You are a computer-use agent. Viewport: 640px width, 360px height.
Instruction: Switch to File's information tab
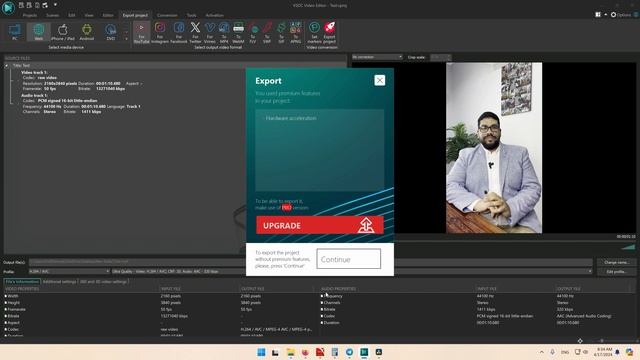(22, 282)
